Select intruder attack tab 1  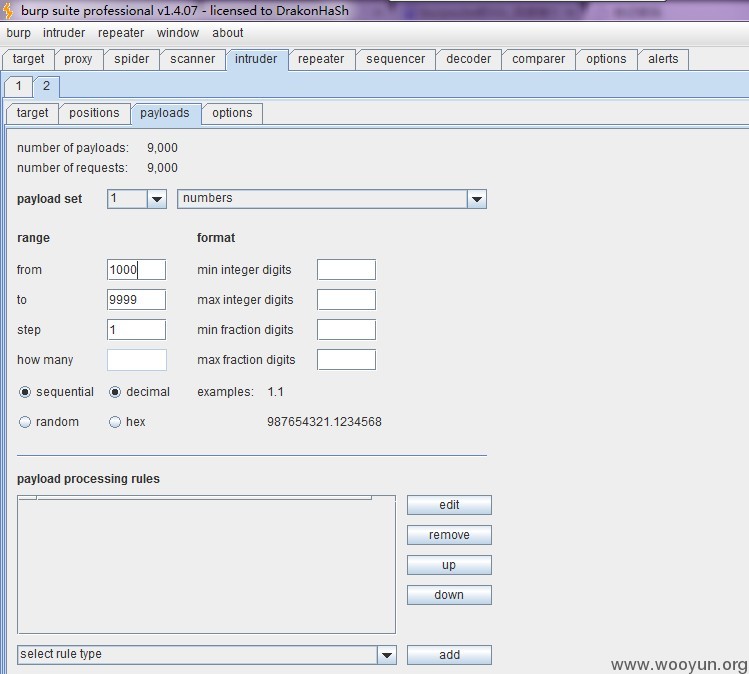[x=18, y=86]
